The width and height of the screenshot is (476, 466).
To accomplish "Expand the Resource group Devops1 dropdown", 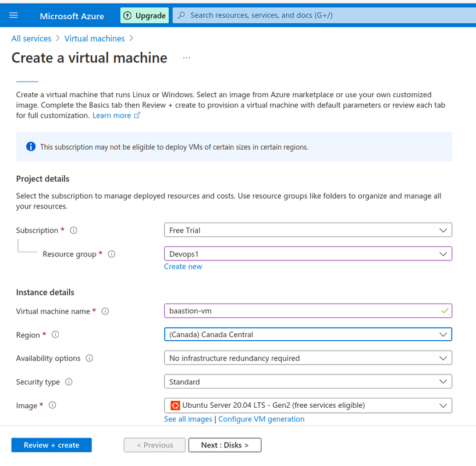I will click(308, 253).
